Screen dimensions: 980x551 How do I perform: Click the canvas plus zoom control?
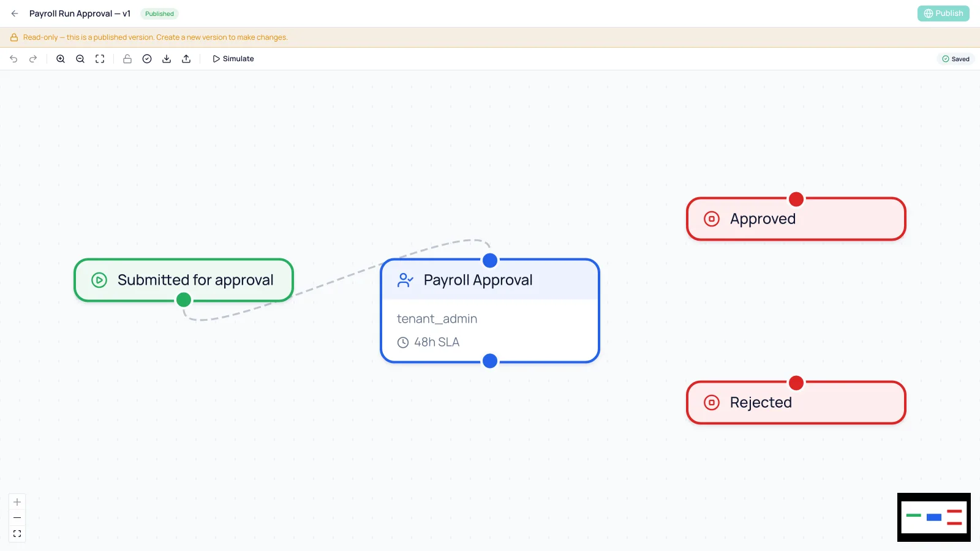click(17, 502)
